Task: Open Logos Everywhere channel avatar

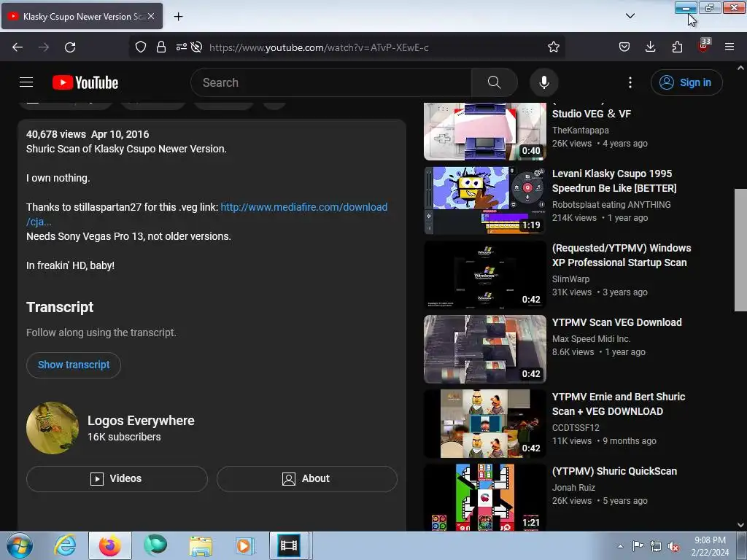Action: point(53,427)
